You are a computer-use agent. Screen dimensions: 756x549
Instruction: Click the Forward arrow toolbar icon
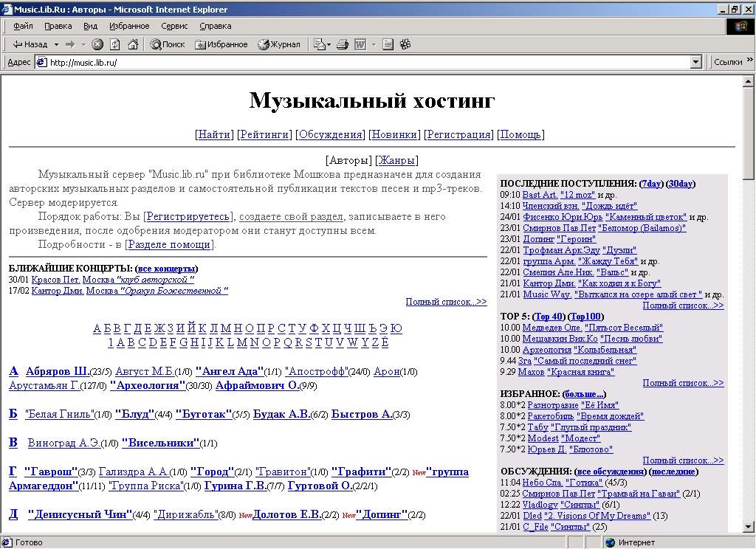[70, 44]
